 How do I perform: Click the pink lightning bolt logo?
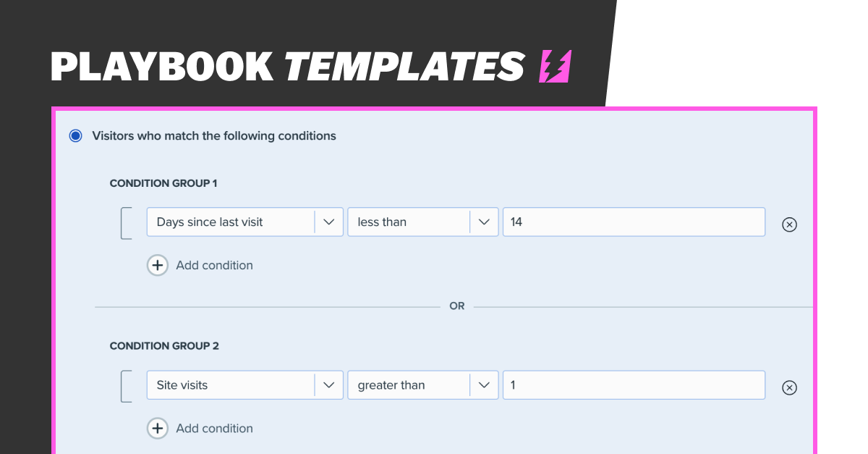554,66
